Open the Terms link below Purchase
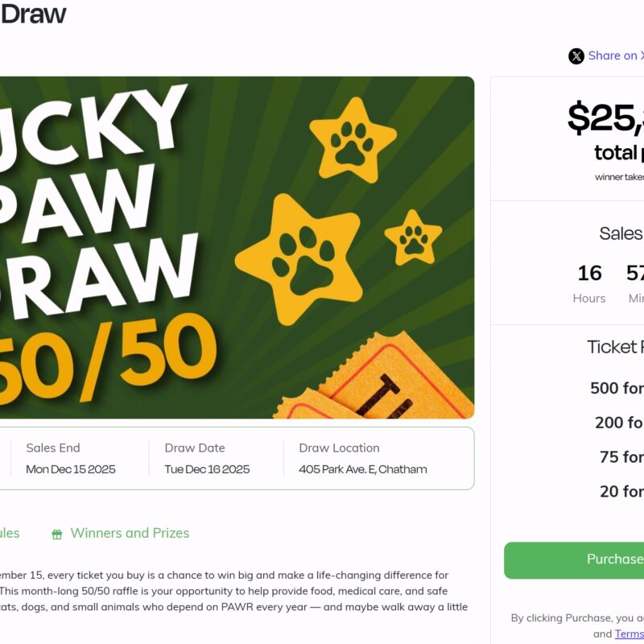644x644 pixels. pos(630,634)
